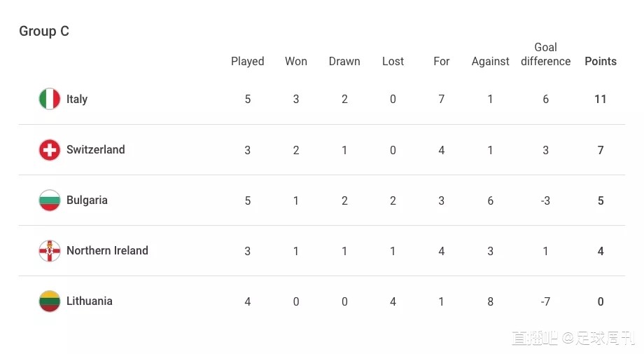644x354 pixels.
Task: Click the Lost column header
Action: (x=393, y=61)
